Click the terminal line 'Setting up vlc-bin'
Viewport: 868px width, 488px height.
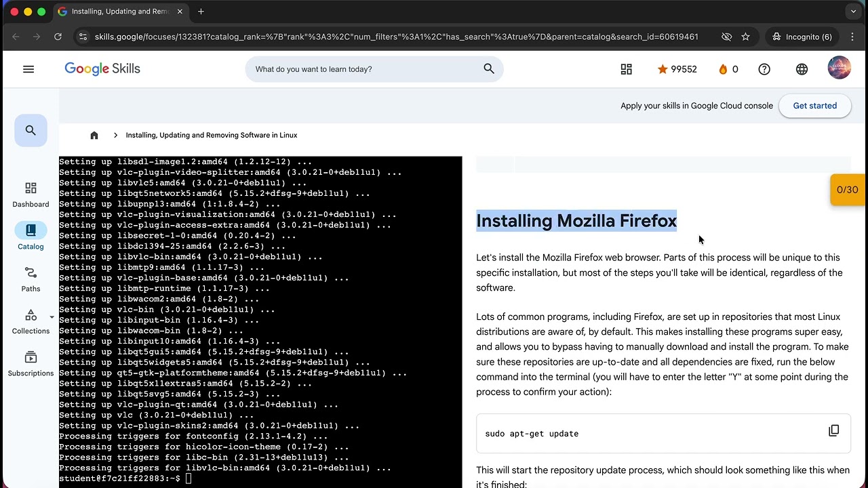167,310
